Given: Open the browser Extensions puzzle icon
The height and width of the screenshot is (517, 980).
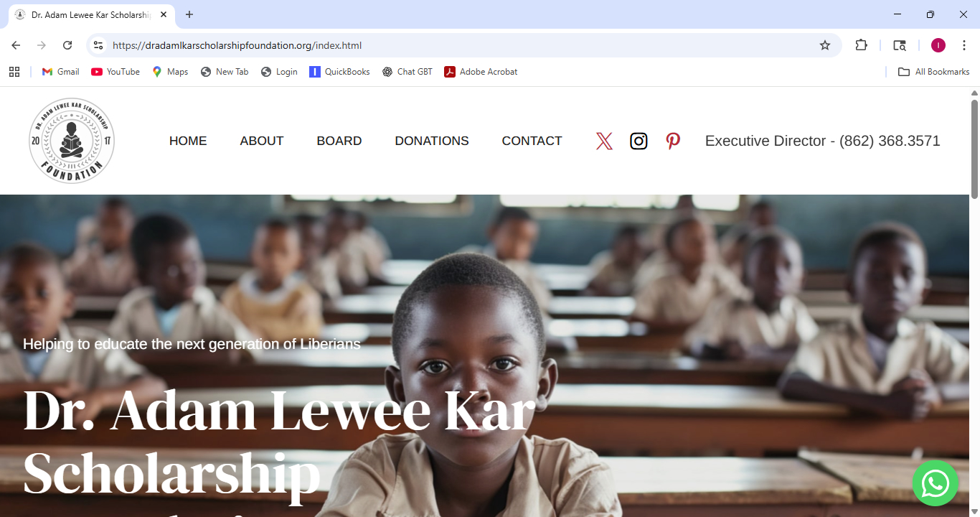Looking at the screenshot, I should (x=861, y=45).
